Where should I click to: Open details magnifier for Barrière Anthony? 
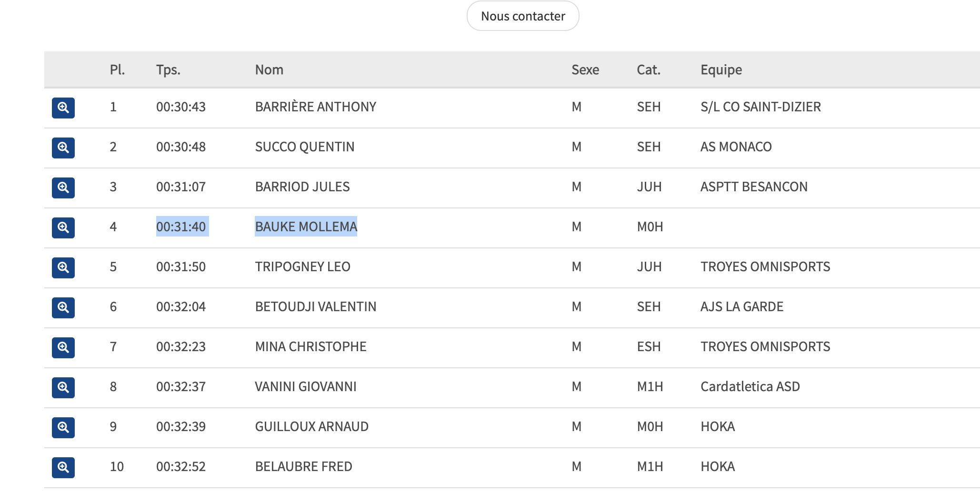[x=63, y=108]
